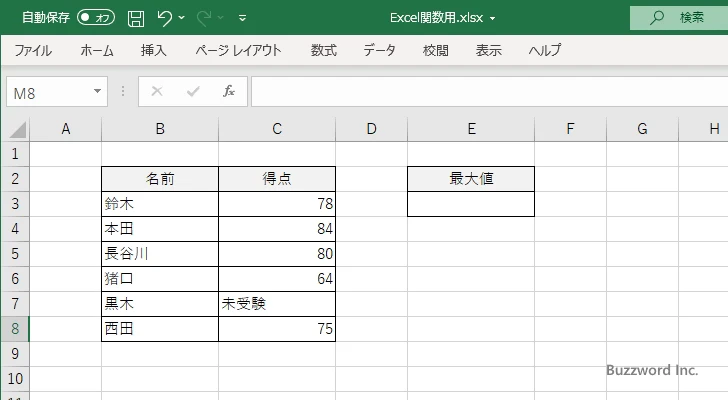
Task: Click inside the formula bar input
Action: click(490, 92)
